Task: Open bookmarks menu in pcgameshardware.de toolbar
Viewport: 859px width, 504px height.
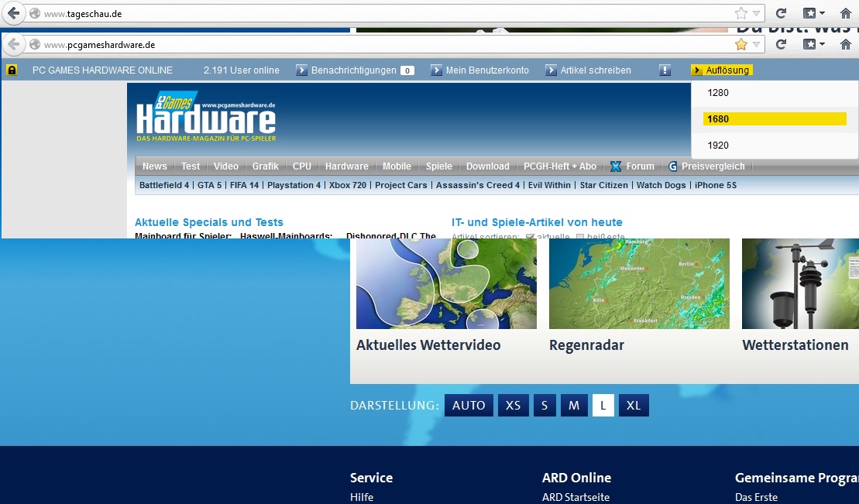Action: tap(813, 44)
